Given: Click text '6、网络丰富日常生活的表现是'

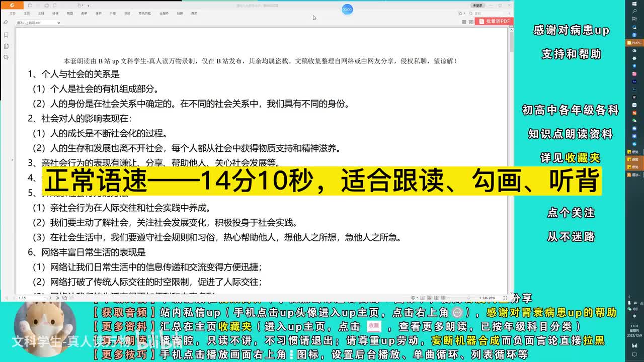Looking at the screenshot, I should point(87,252).
